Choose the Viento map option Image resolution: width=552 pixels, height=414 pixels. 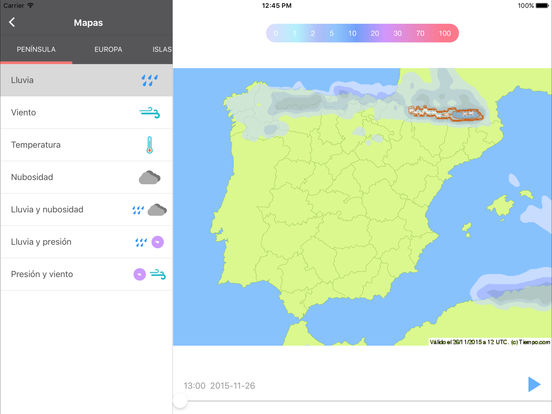tap(86, 113)
